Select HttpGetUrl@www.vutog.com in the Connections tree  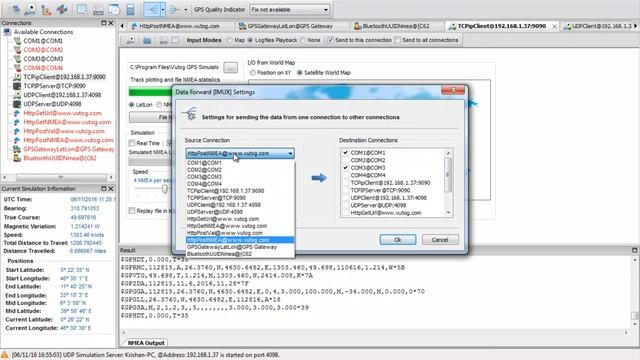coord(62,113)
